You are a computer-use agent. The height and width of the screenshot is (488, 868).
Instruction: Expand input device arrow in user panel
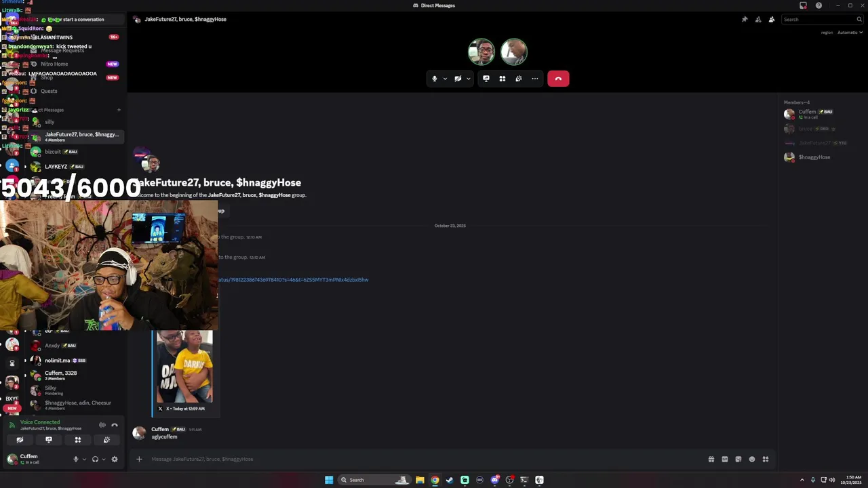[84, 459]
